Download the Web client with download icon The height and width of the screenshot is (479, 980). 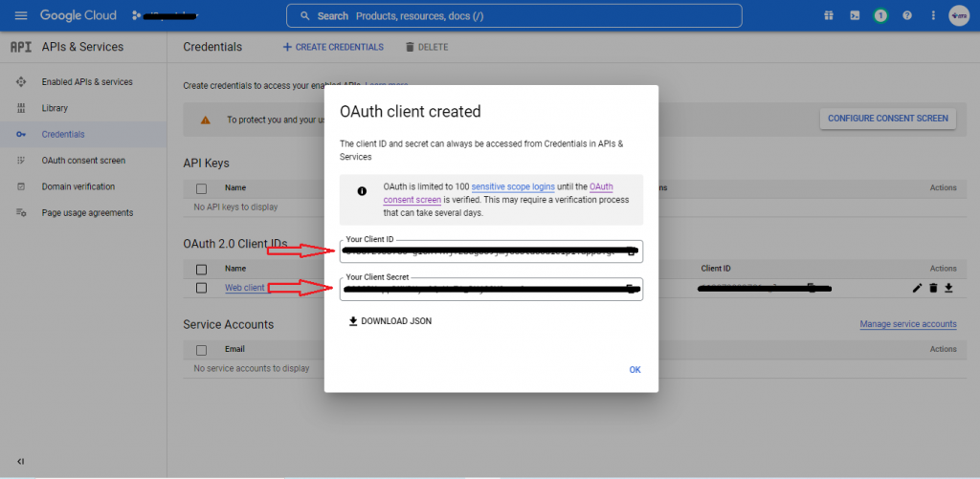point(948,288)
